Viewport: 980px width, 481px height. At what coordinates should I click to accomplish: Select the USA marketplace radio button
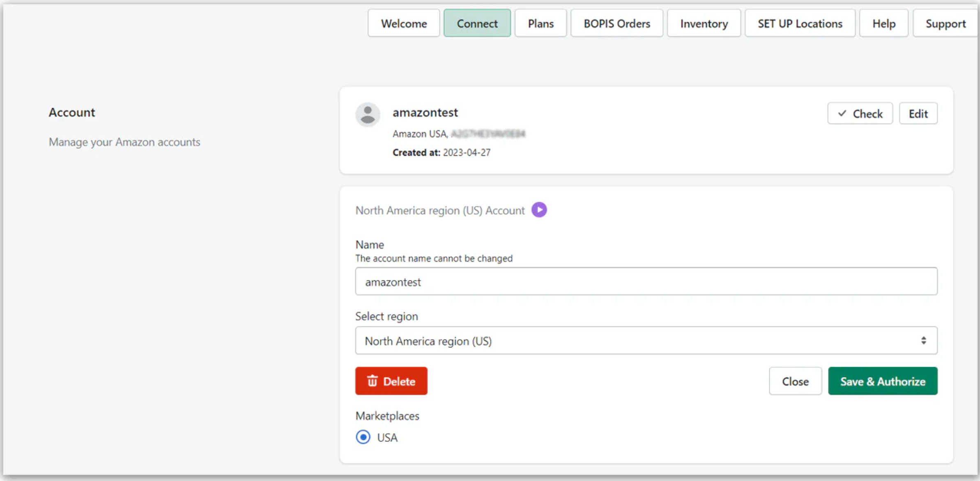point(363,437)
